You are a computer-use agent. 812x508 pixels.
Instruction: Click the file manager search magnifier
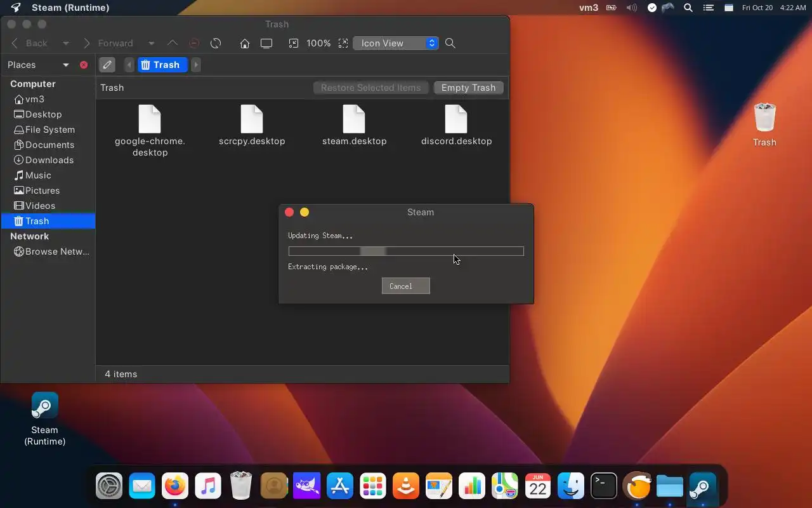click(x=450, y=43)
